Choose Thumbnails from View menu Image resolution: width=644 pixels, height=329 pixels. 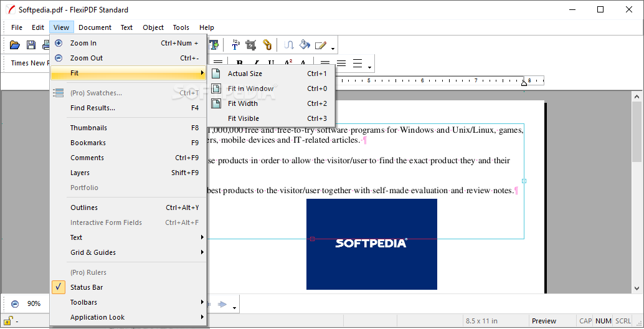click(x=128, y=128)
